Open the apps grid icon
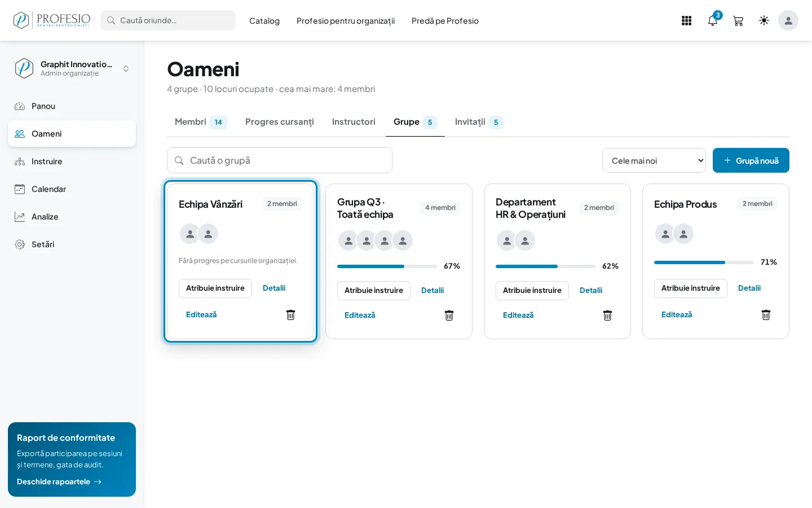This screenshot has width=812, height=508. [x=686, y=21]
